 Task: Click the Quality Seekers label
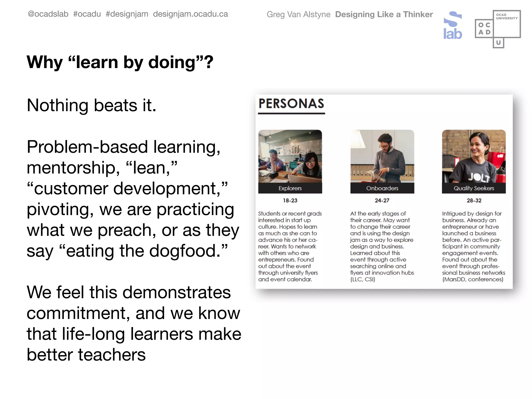tap(474, 188)
